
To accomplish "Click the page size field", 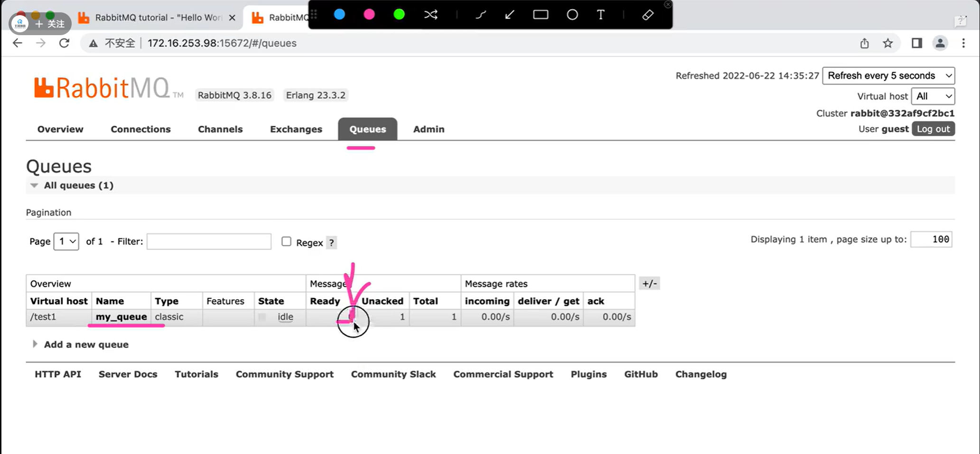I will 931,239.
